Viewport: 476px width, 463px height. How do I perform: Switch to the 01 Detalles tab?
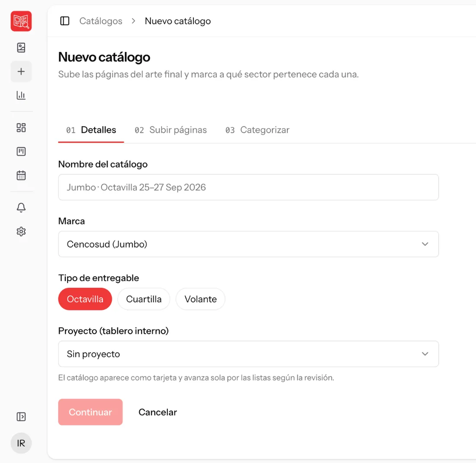[91, 130]
